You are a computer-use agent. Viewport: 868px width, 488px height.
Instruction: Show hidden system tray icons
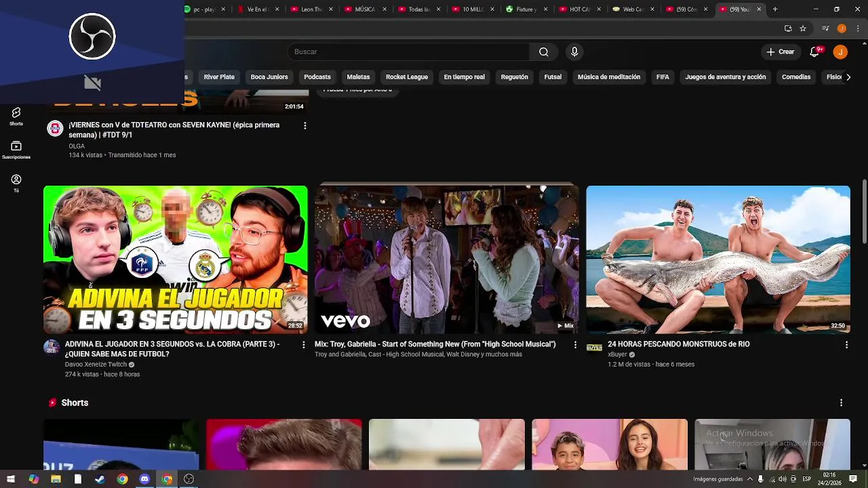750,479
